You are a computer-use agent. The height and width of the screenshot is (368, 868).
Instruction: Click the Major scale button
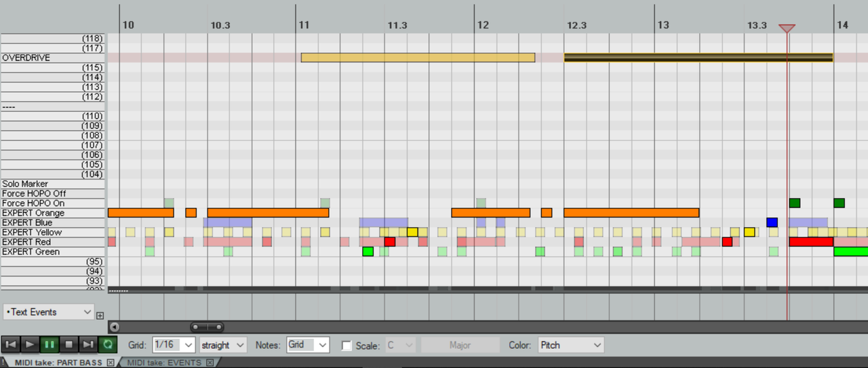pyautogui.click(x=460, y=345)
